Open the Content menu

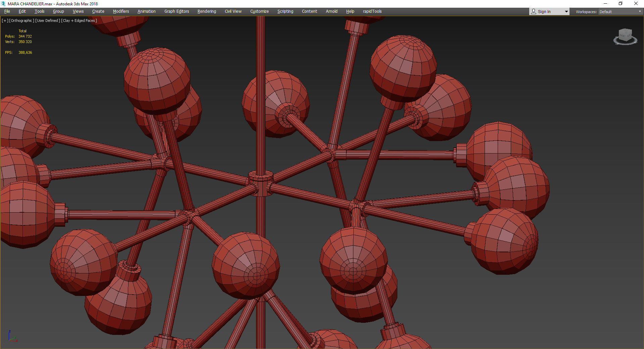click(309, 11)
